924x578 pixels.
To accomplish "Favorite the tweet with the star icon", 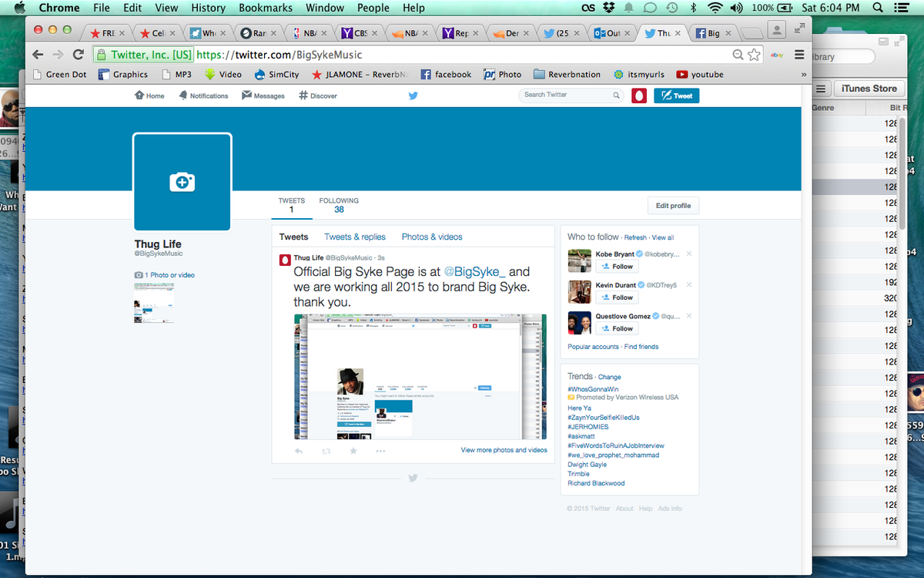I will 353,451.
